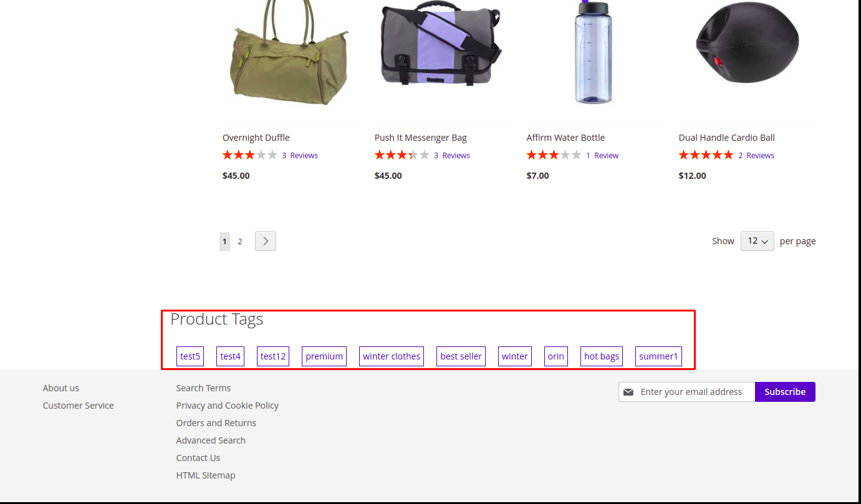Open the Affirm Water Bottle image

[593, 53]
